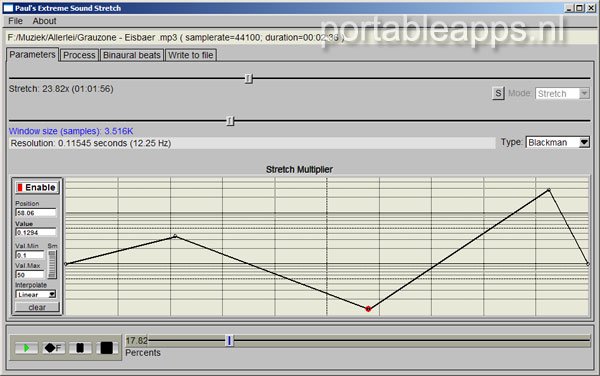The width and height of the screenshot is (600, 376).
Task: Switch to the Parameters tab
Action: click(33, 55)
